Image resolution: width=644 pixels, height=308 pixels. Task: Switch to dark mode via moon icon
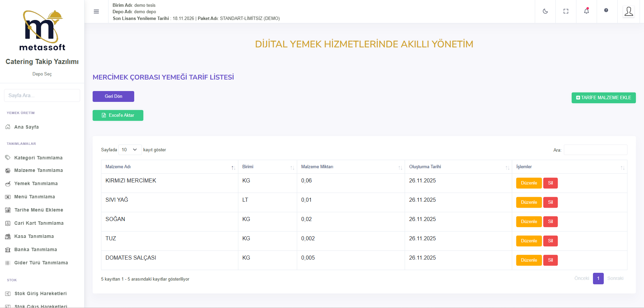point(545,12)
